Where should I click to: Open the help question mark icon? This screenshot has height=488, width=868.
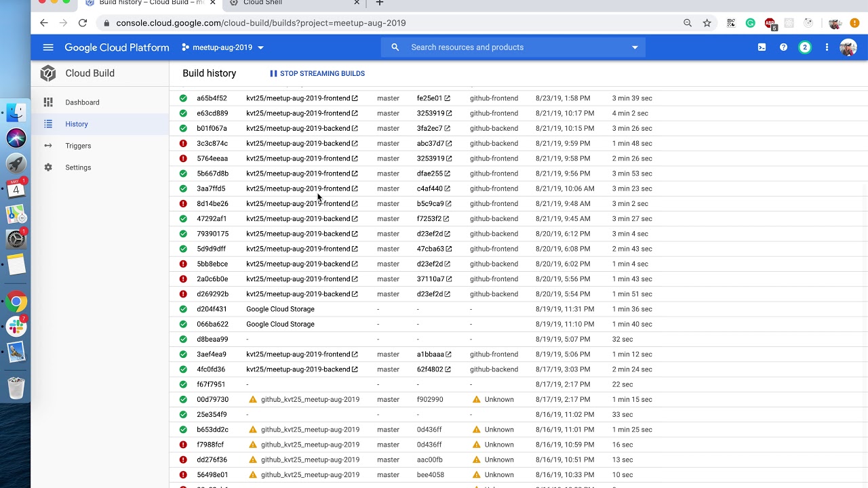[x=783, y=47]
